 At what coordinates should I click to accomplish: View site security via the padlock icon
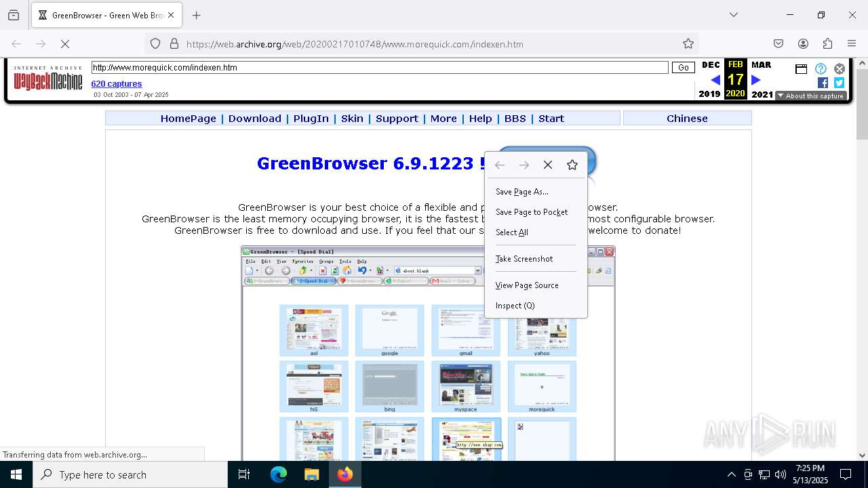coord(174,43)
